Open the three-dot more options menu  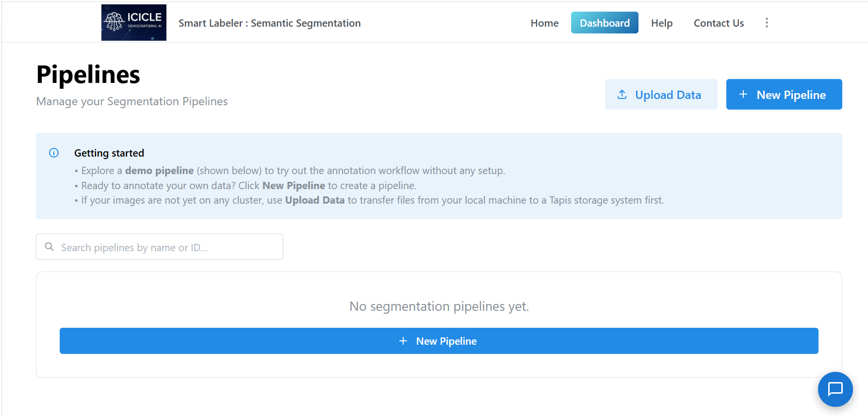[x=767, y=23]
